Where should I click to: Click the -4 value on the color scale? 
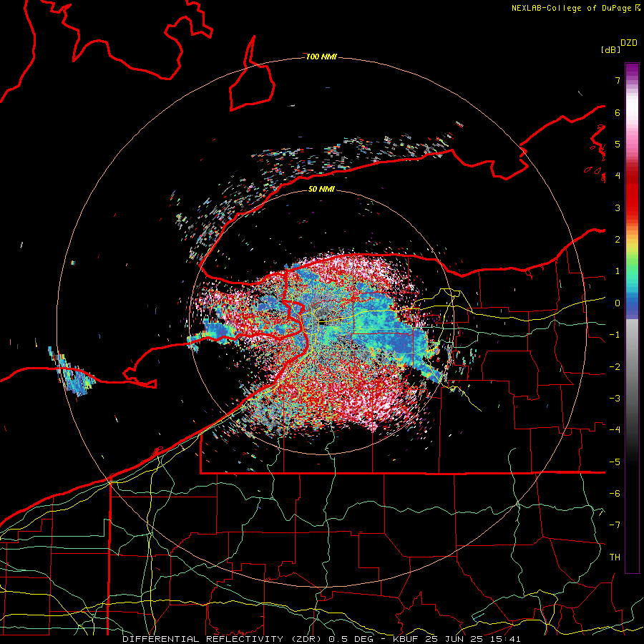615,430
